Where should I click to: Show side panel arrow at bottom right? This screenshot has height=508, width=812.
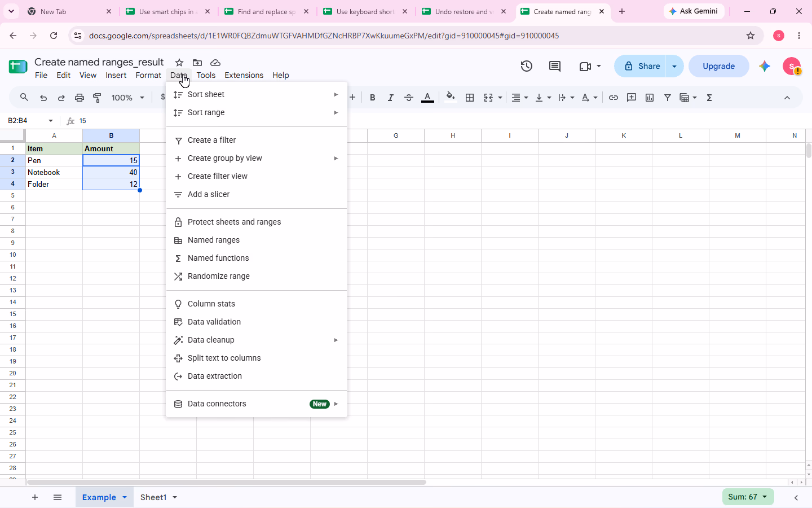(796, 497)
